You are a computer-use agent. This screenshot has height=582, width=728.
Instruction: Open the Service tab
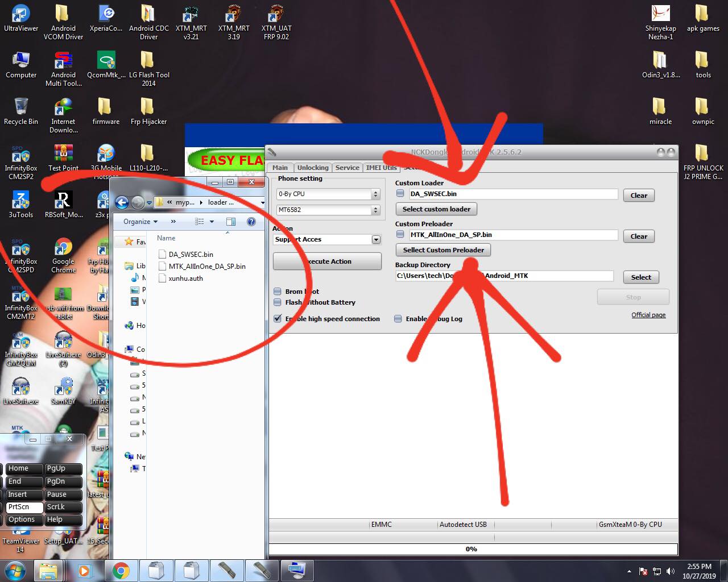pyautogui.click(x=347, y=168)
